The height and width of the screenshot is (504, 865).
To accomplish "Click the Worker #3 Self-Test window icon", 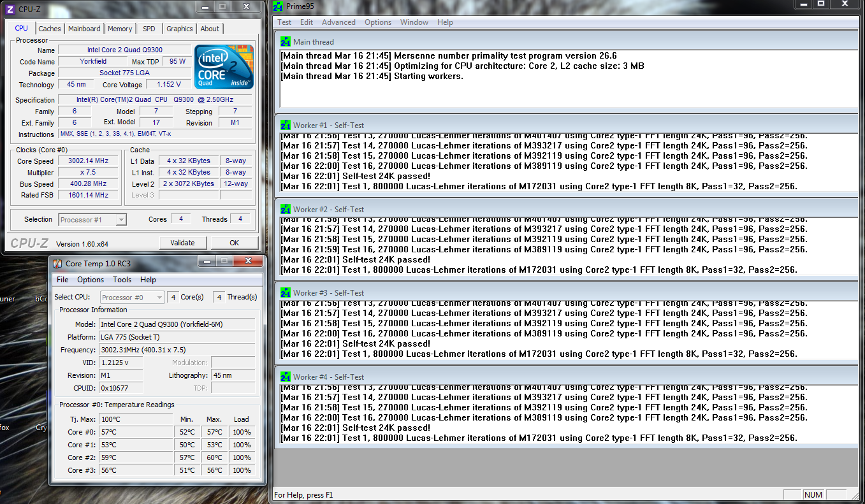I will 286,293.
